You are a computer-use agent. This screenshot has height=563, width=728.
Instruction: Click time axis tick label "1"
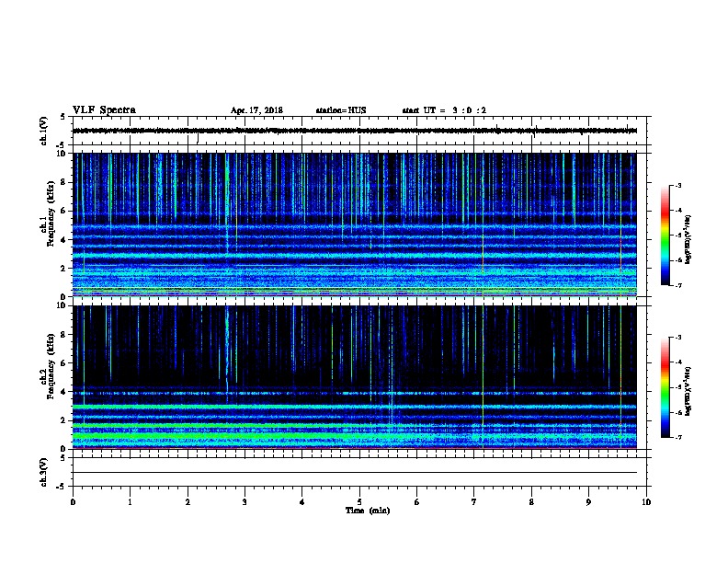click(130, 502)
